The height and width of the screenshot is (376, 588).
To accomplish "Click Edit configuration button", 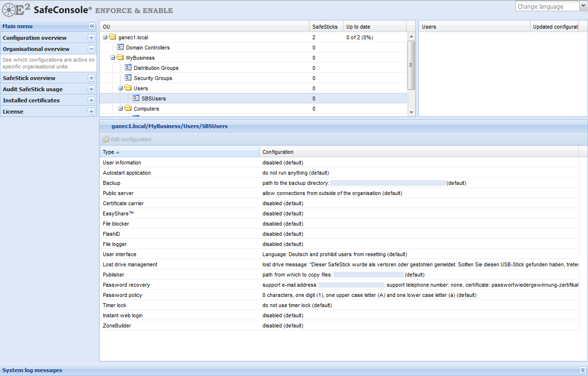I will click(x=127, y=140).
